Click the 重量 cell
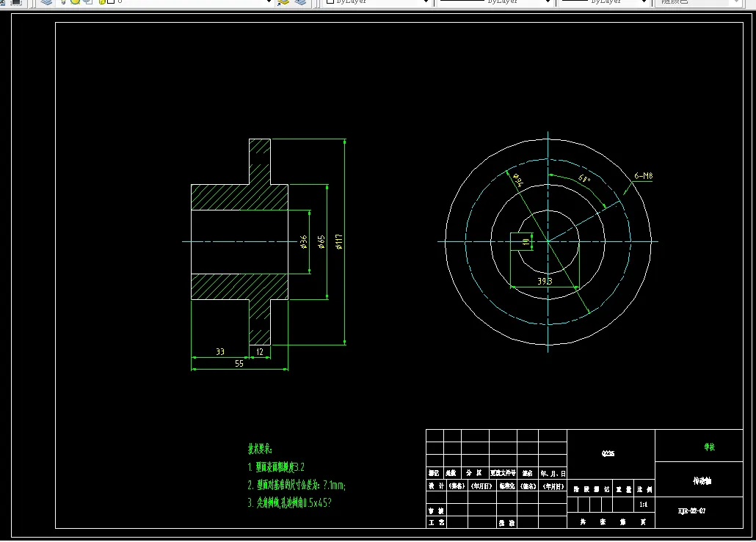The height and width of the screenshot is (542, 756). tap(623, 489)
